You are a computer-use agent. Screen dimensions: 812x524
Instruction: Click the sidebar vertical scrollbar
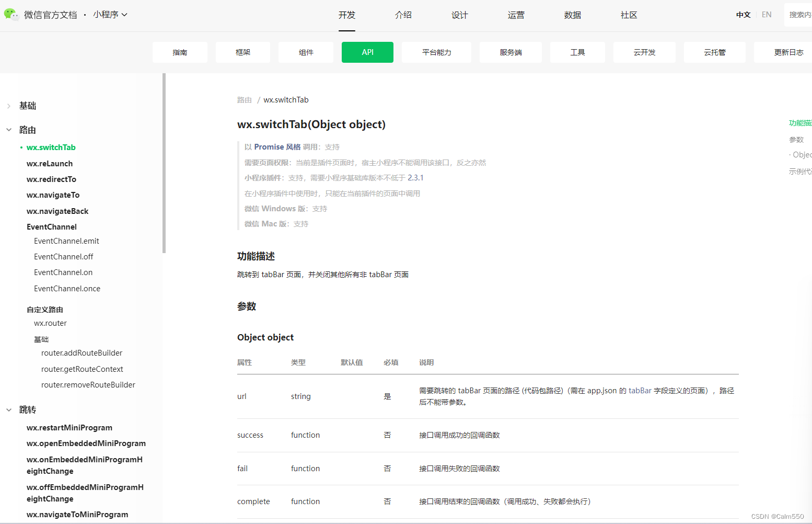pos(164,163)
